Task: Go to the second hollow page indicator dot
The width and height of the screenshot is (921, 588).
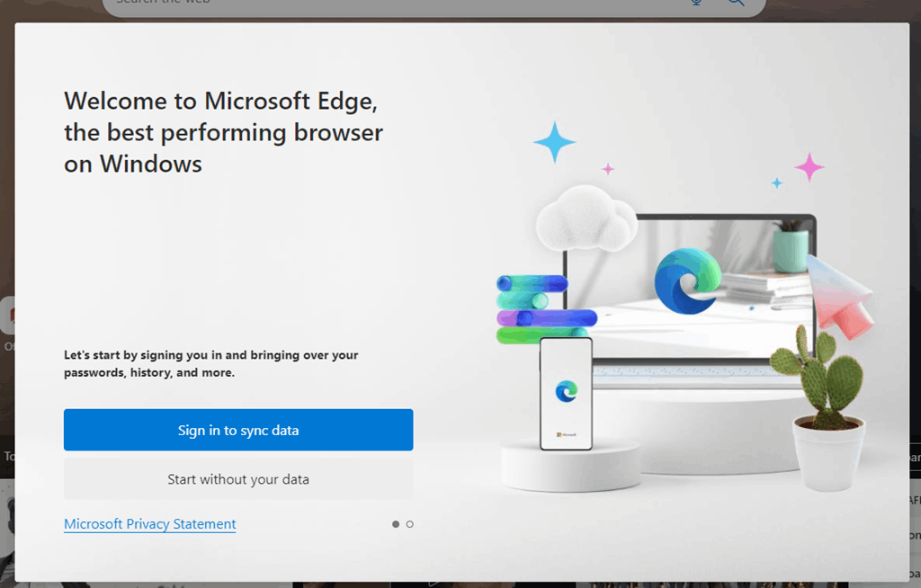Action: pos(410,524)
